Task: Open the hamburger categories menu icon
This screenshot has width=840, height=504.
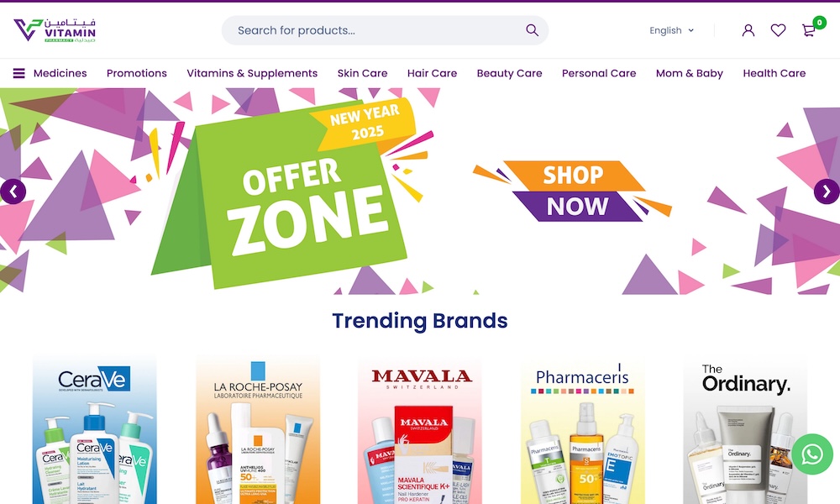Action: click(18, 73)
